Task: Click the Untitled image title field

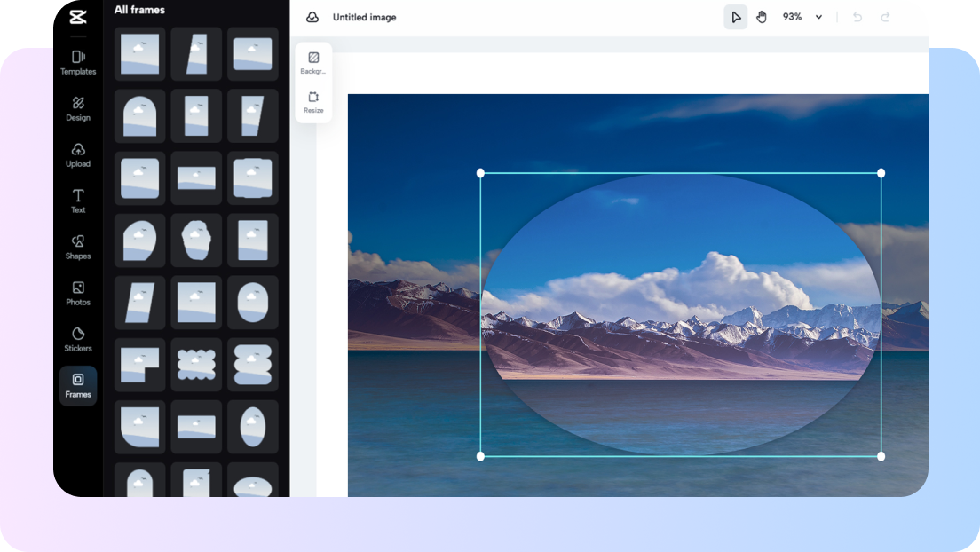Action: coord(364,18)
